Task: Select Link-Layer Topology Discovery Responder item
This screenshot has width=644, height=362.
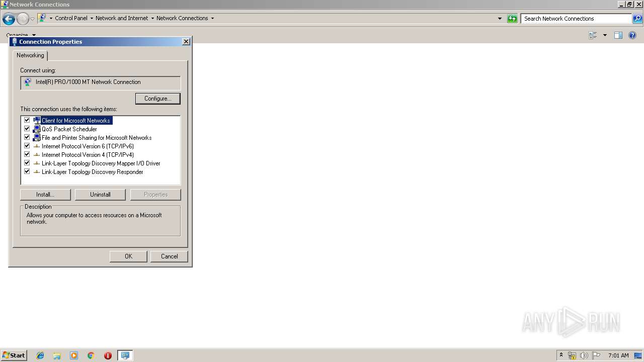Action: tap(93, 172)
